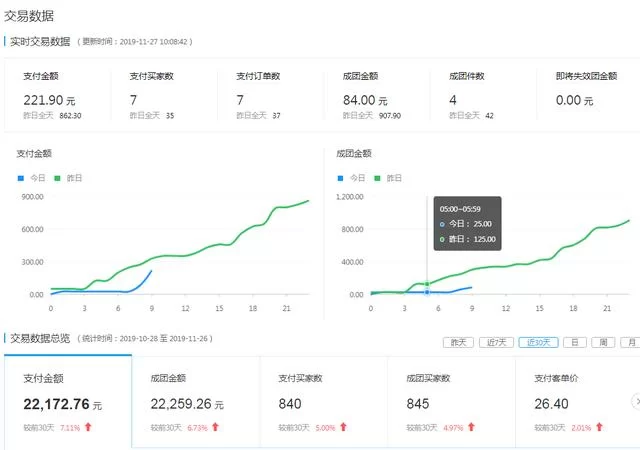The height and width of the screenshot is (450, 640).
Task: Choose the 月 granularity button
Action: click(x=631, y=342)
